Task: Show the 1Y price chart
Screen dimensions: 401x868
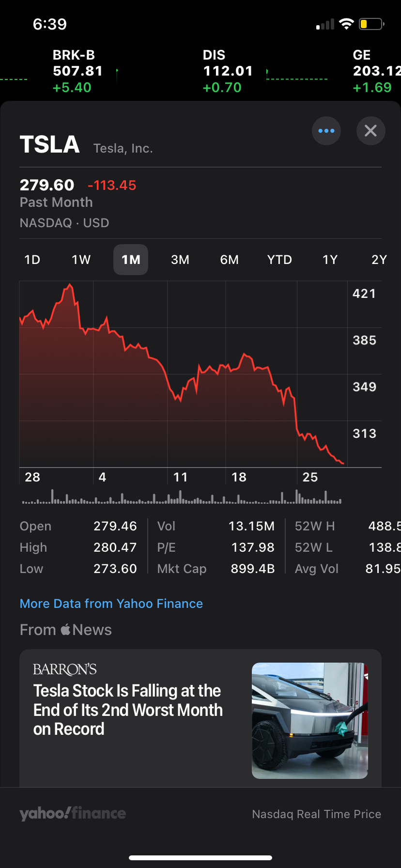Action: tap(330, 260)
